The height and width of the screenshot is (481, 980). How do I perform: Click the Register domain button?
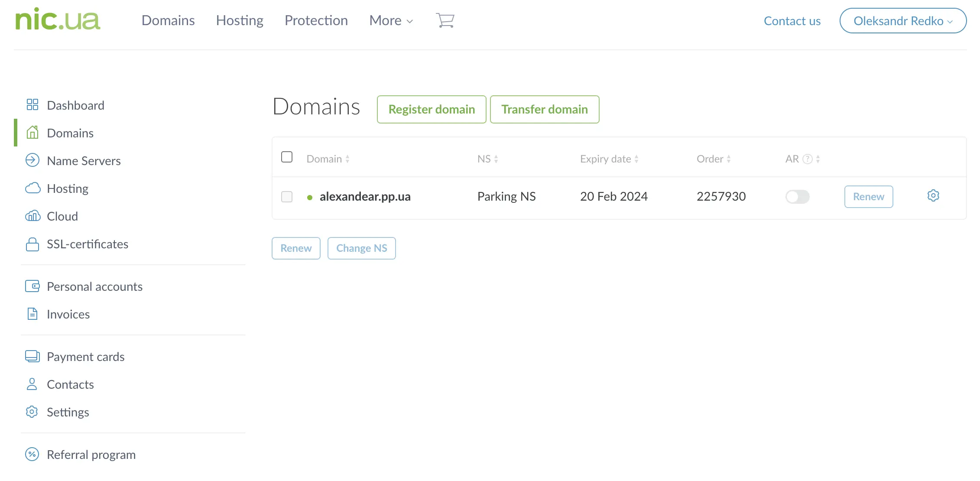click(x=431, y=109)
